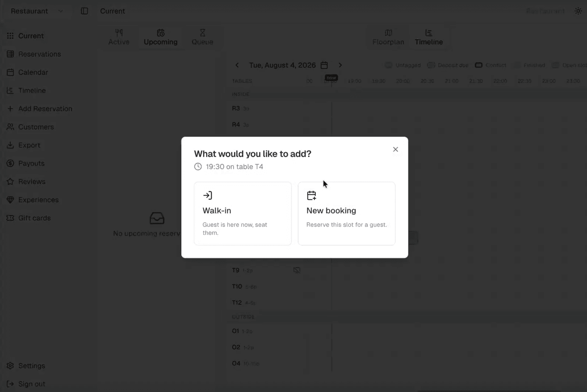587x392 pixels.
Task: Switch to Floorplan view
Action: coord(388,37)
